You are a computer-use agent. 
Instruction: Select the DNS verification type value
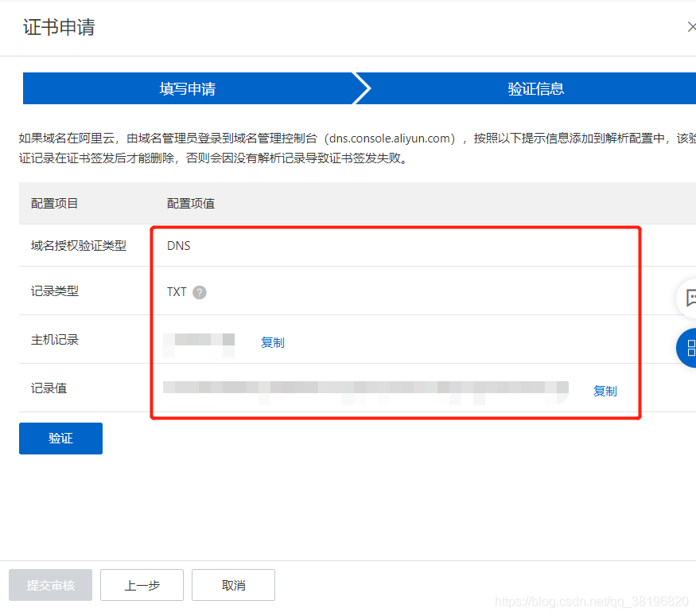tap(179, 246)
